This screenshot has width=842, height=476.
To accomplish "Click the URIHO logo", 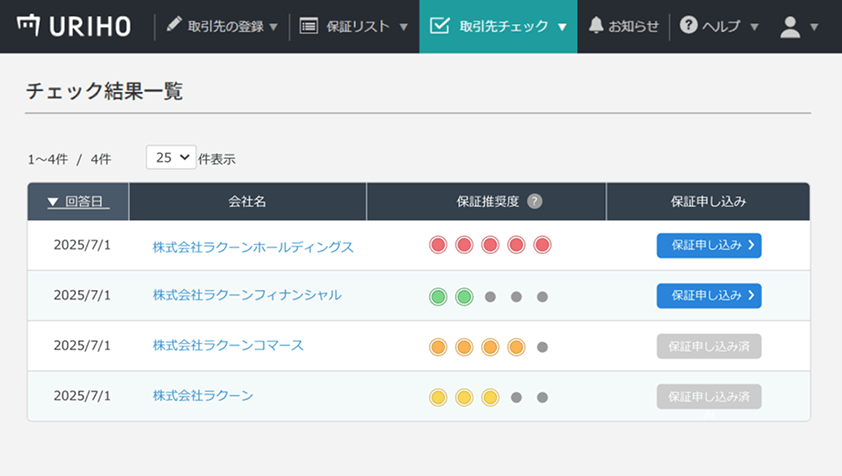I will pyautogui.click(x=74, y=27).
